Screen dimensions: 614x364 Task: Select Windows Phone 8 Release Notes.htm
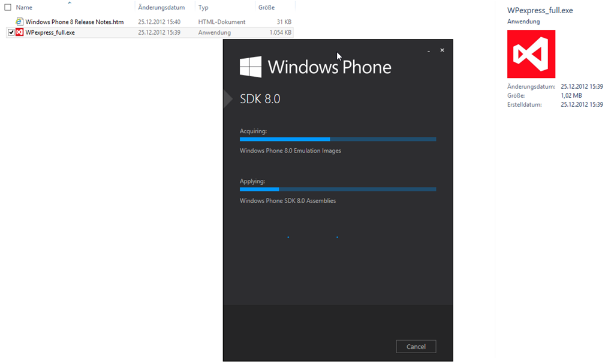(74, 22)
